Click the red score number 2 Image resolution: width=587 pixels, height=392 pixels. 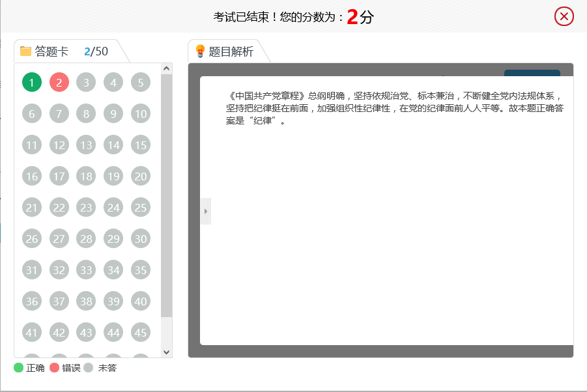point(352,17)
